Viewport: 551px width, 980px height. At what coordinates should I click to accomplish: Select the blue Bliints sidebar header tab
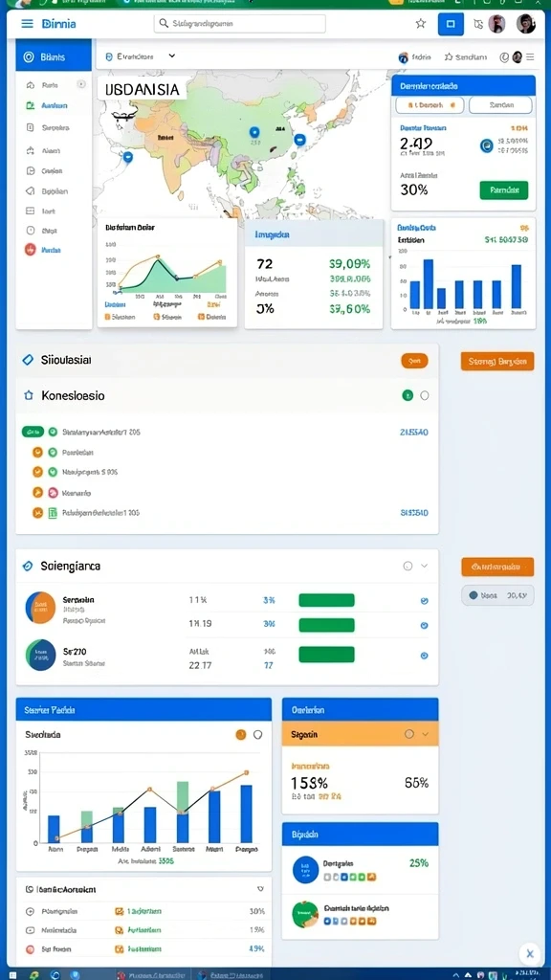tap(54, 56)
